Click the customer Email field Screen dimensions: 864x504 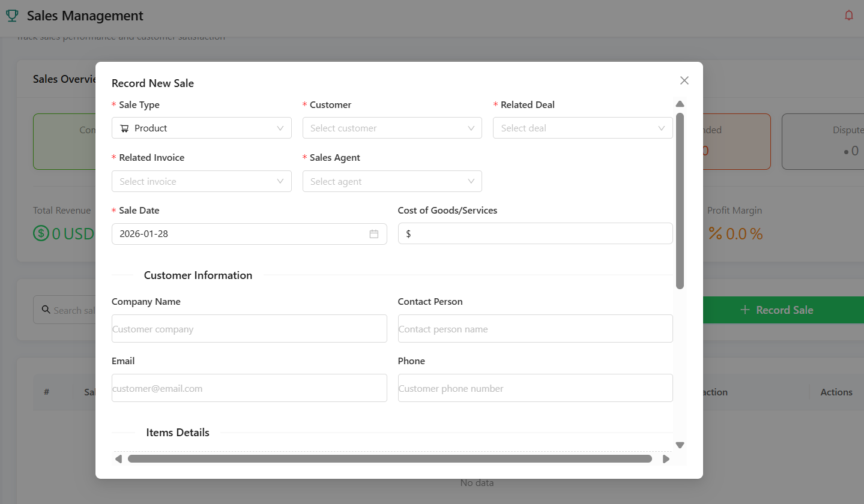[249, 388]
